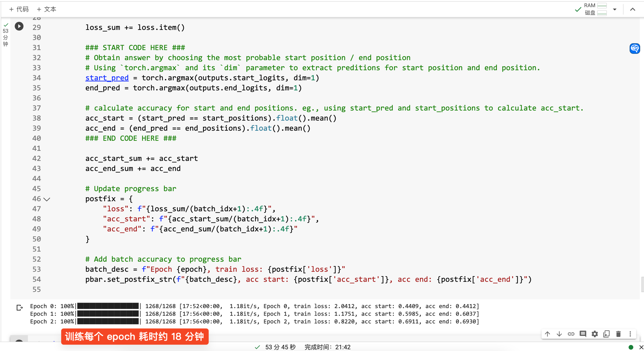Move cell up with arrow icon
644x351 pixels.
pos(547,334)
